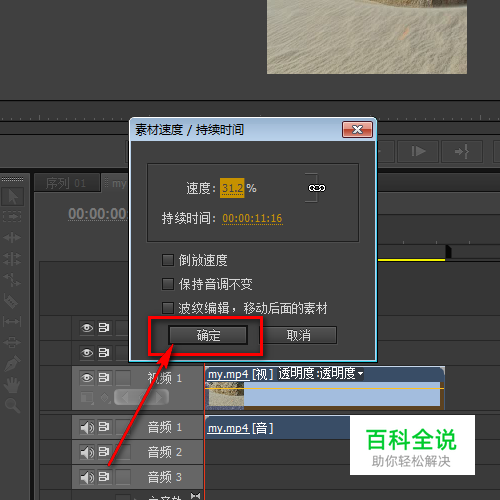
Task: Toggle sync lock on 音频 2 track
Action: coord(104,452)
